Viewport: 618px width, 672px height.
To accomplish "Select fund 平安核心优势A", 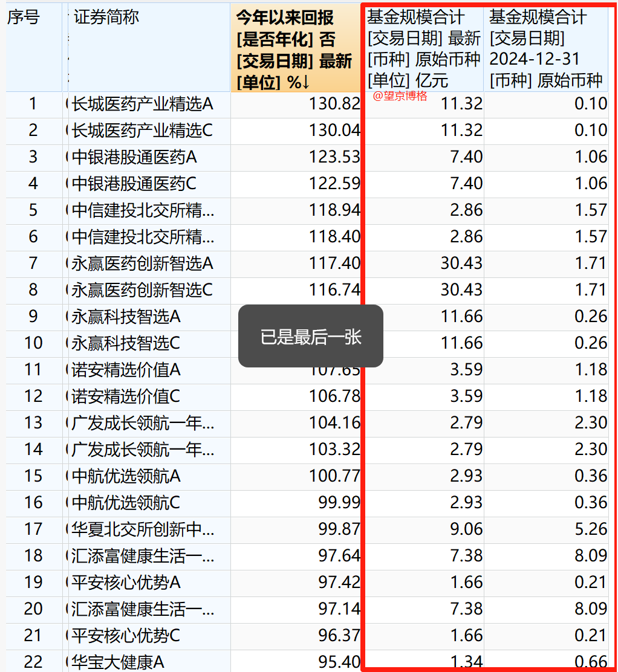I will pyautogui.click(x=126, y=583).
